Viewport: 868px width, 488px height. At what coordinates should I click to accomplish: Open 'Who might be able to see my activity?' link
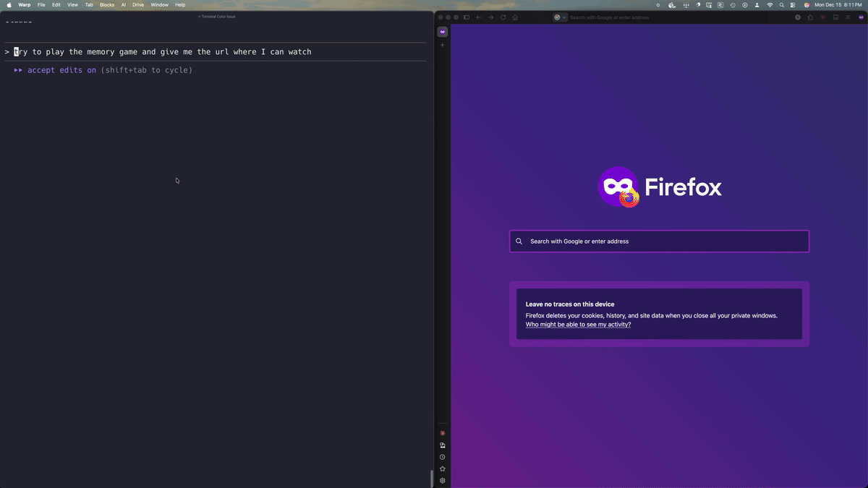point(578,325)
